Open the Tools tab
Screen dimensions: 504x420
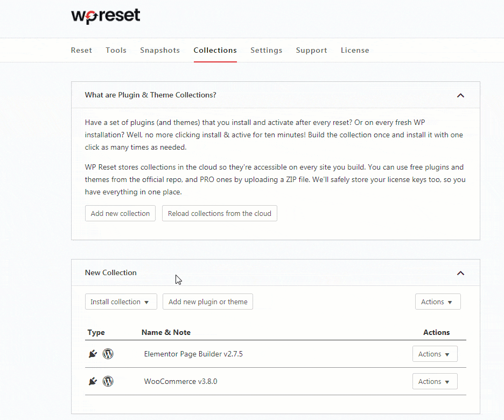(116, 50)
